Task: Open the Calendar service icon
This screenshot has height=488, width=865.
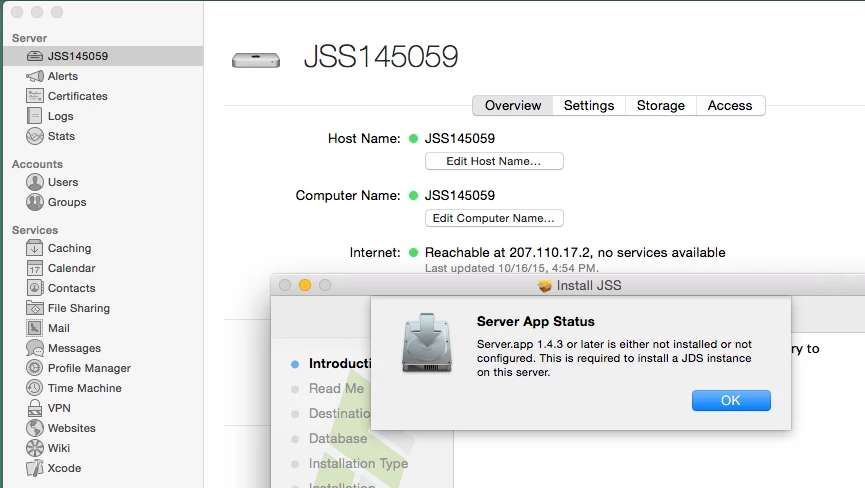Action: [x=34, y=268]
